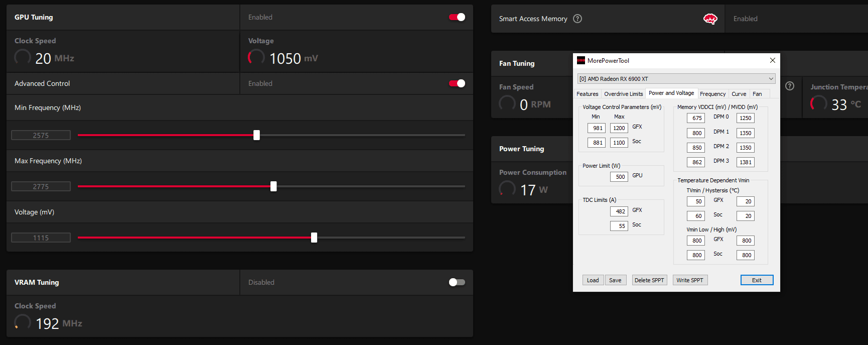Click the Smart Access Memory help icon
Image resolution: width=868 pixels, height=345 pixels.
(x=577, y=19)
